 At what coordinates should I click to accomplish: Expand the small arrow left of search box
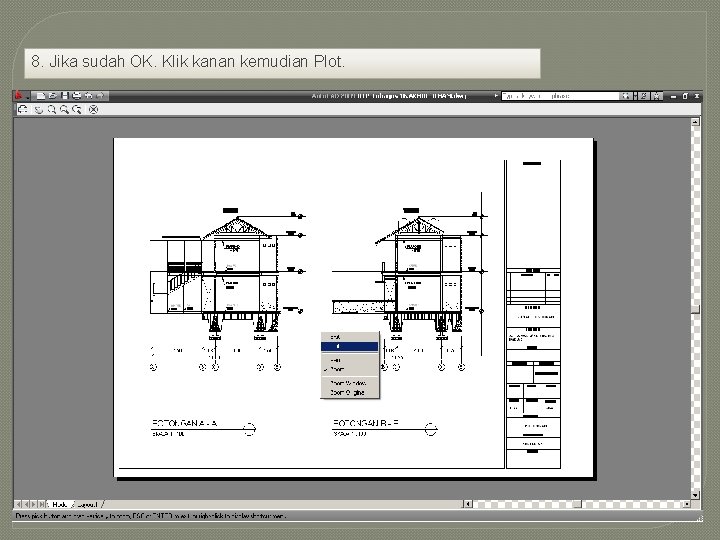click(496, 96)
